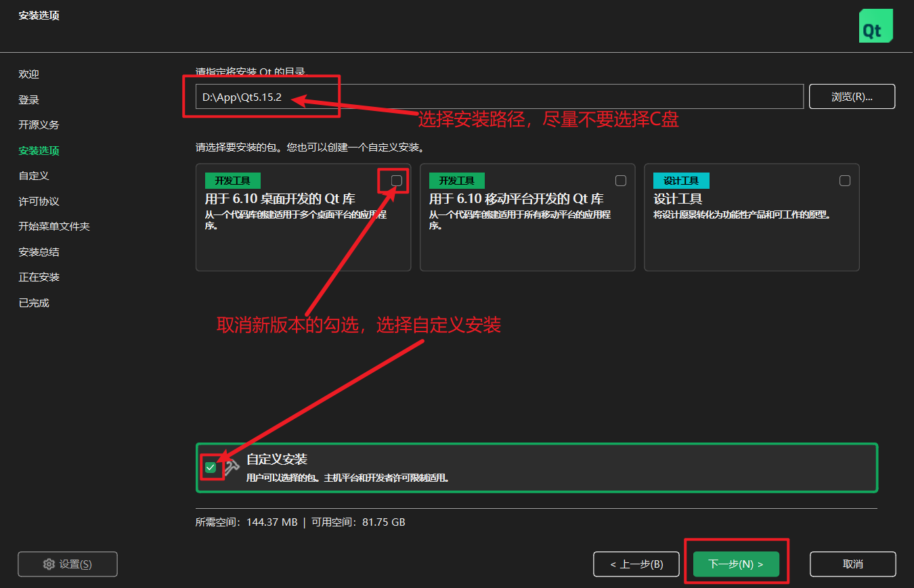The image size is (914, 588).
Task: Click the Qt logo icon
Action: pos(875,26)
